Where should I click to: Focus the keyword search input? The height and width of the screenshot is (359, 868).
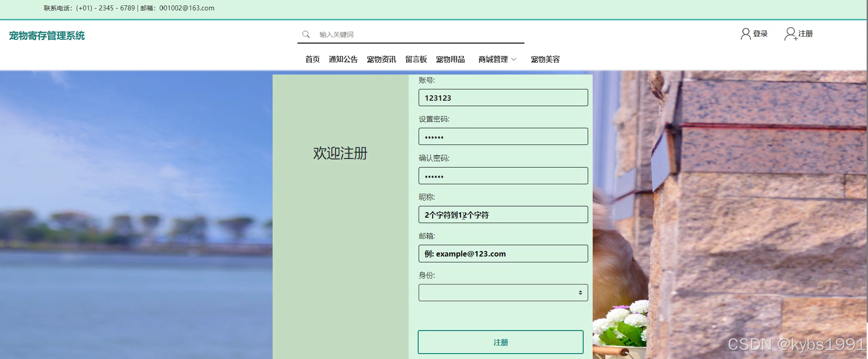(x=420, y=34)
